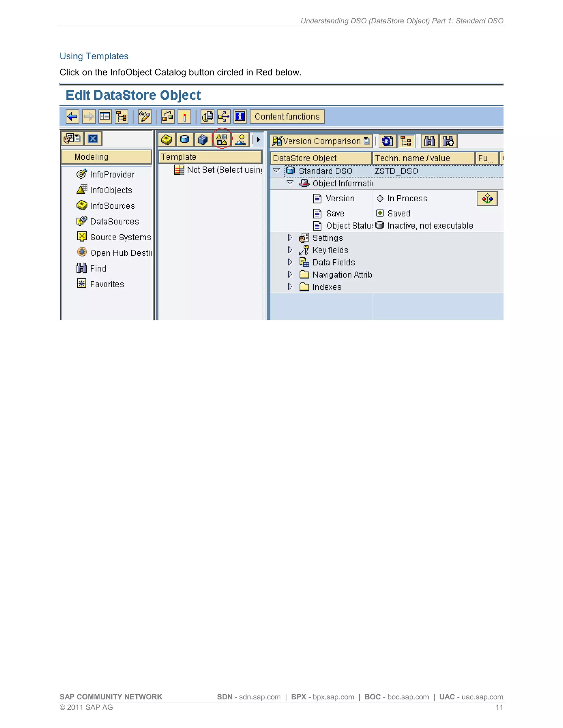Click the Copy object icon
This screenshot has height=728, width=563.
208,117
